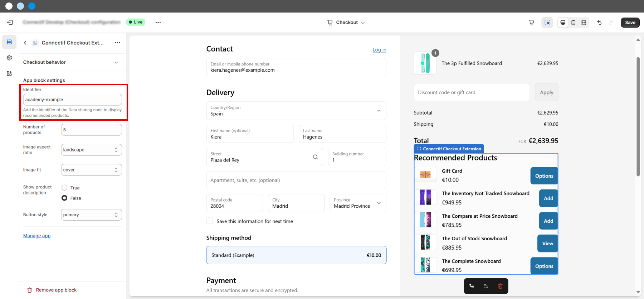Open the settings gear icon in sidebar

point(9,58)
